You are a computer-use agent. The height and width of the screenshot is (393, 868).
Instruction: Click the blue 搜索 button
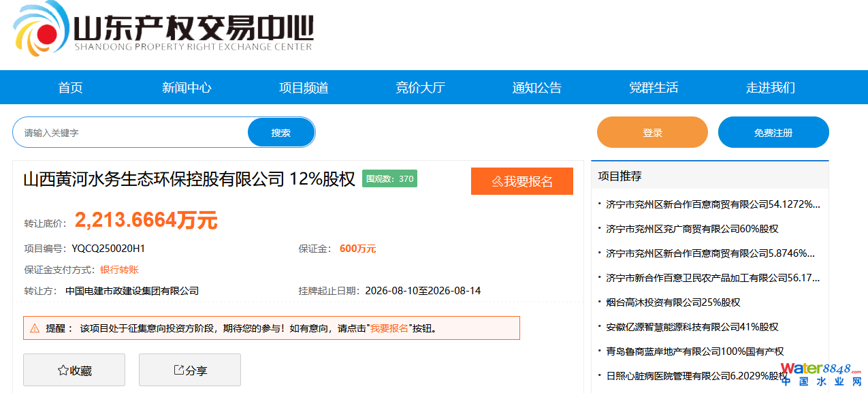(x=281, y=132)
